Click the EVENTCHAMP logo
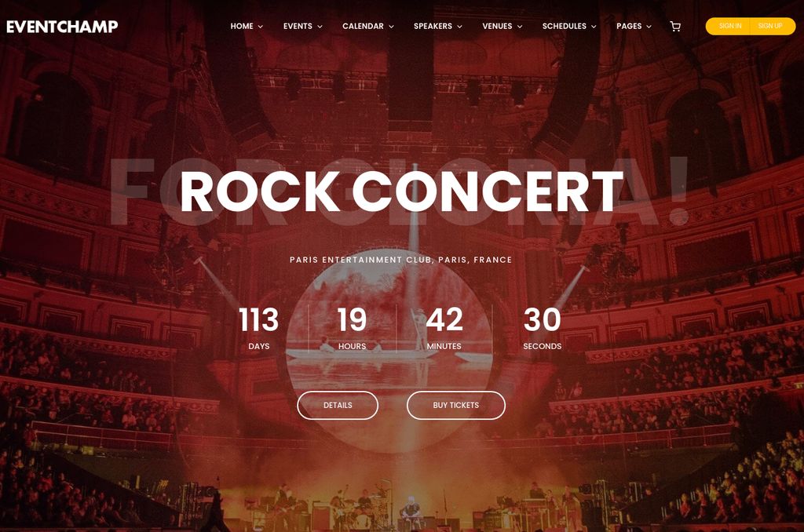Image resolution: width=804 pixels, height=532 pixels. click(62, 27)
